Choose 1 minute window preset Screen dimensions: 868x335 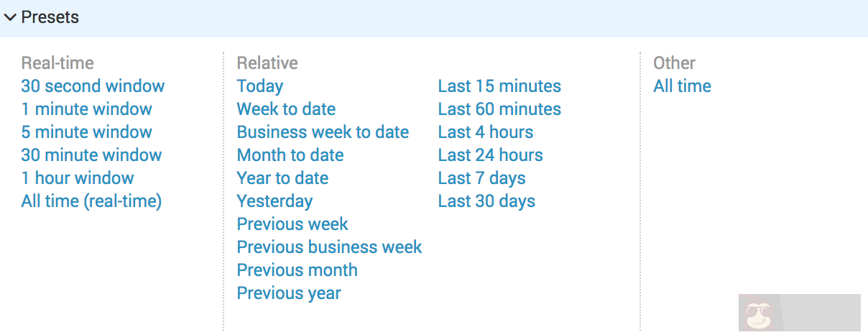86,109
